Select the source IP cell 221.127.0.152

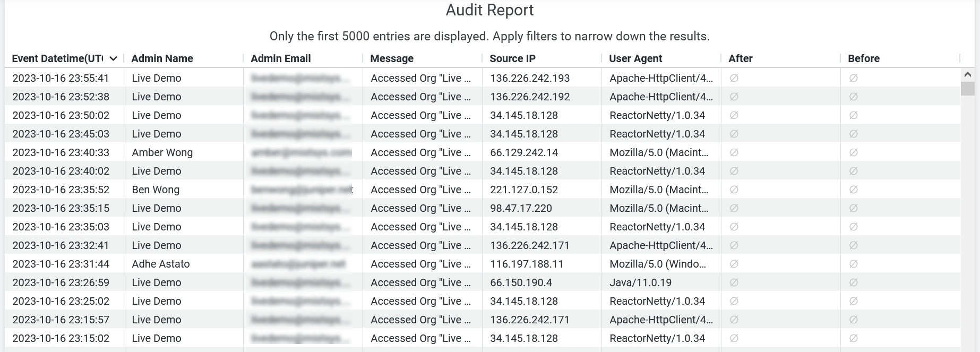[524, 190]
